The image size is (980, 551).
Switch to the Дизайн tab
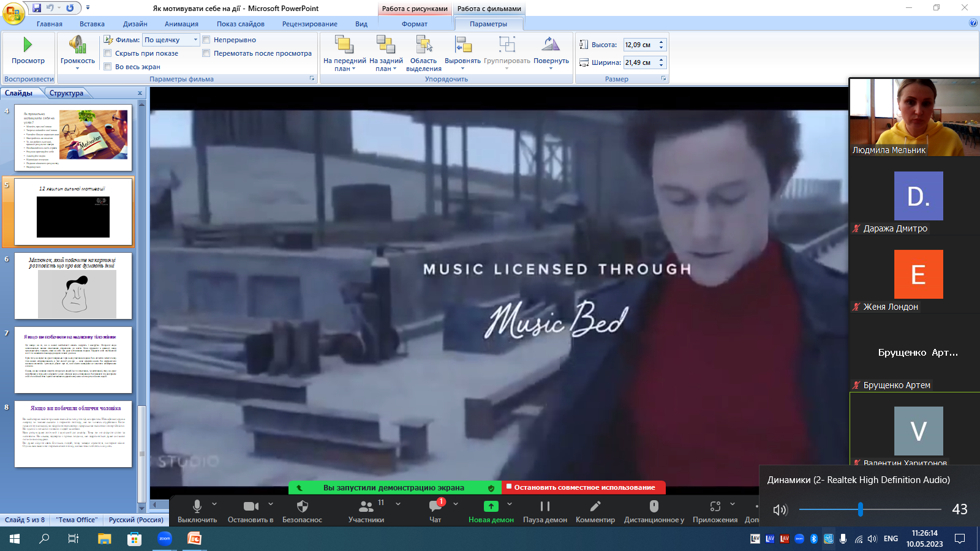[x=135, y=24]
